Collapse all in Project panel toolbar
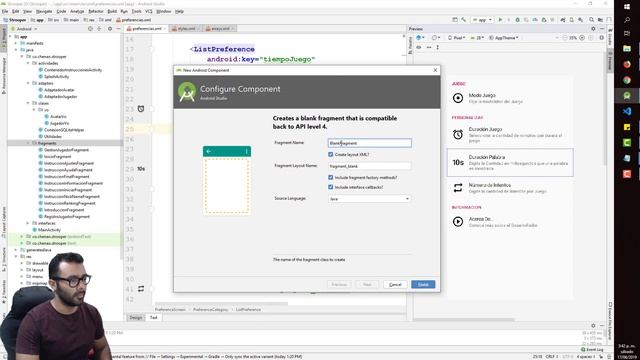Image resolution: width=640 pixels, height=360 pixels. coord(99,29)
